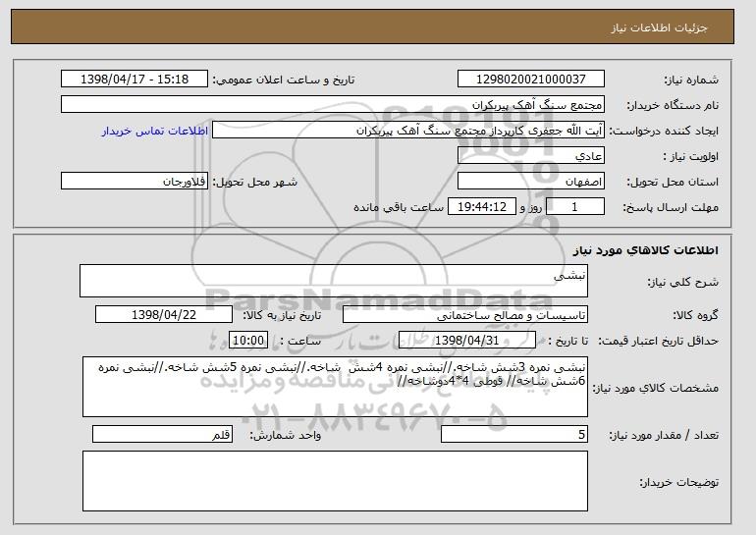Click the label شرح کلی نیاز
This screenshot has width=756, height=535.
coord(682,282)
